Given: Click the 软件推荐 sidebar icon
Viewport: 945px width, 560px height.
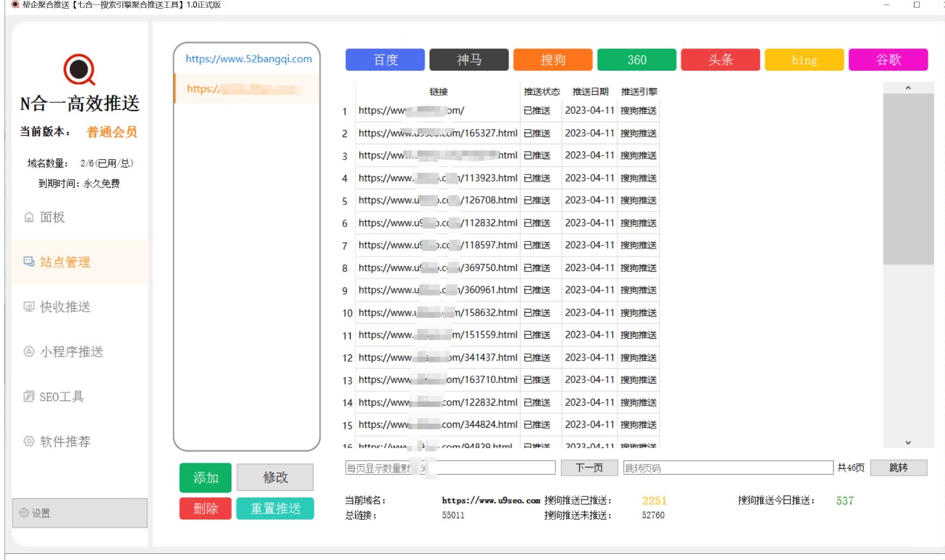Looking at the screenshot, I should (x=29, y=441).
